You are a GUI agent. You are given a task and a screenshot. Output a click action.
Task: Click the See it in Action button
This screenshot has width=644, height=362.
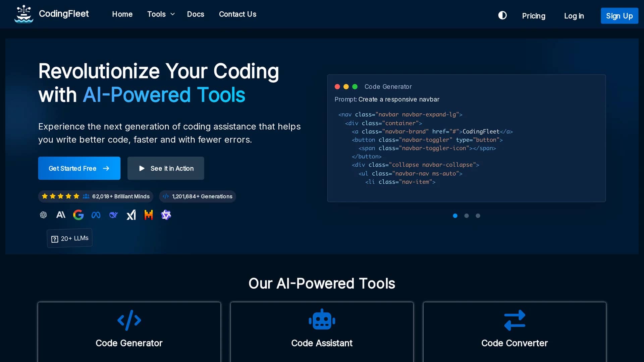pyautogui.click(x=166, y=168)
